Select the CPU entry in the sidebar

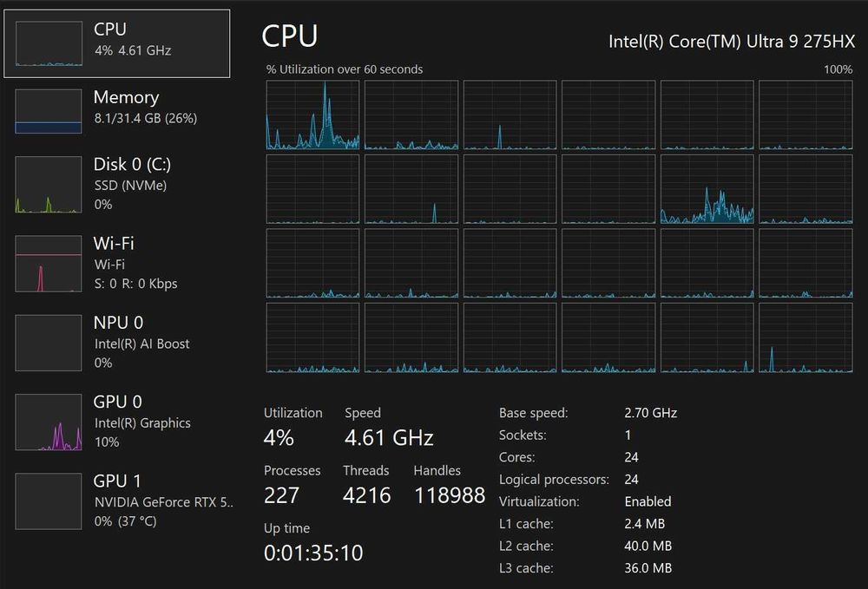tap(122, 43)
